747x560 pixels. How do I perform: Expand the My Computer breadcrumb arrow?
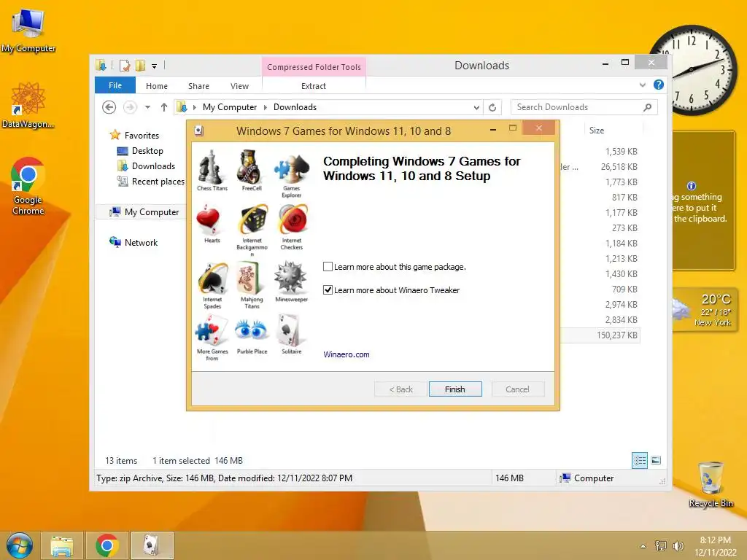pos(266,108)
